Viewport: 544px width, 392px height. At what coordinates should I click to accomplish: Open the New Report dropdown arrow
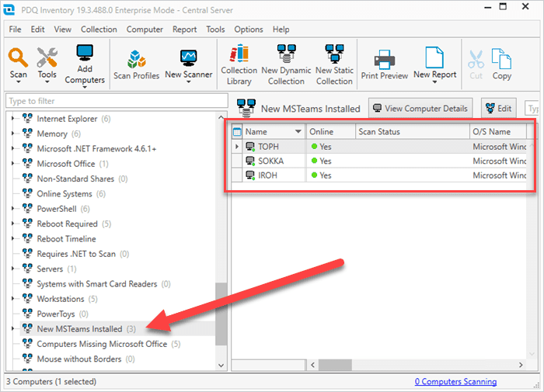coord(434,82)
